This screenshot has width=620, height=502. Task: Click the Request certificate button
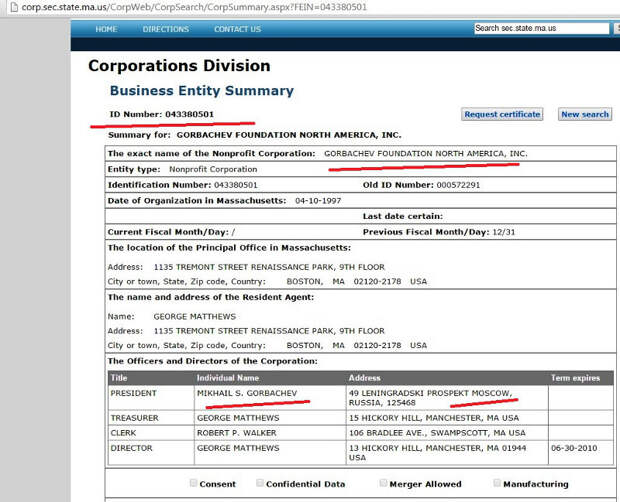coord(502,114)
